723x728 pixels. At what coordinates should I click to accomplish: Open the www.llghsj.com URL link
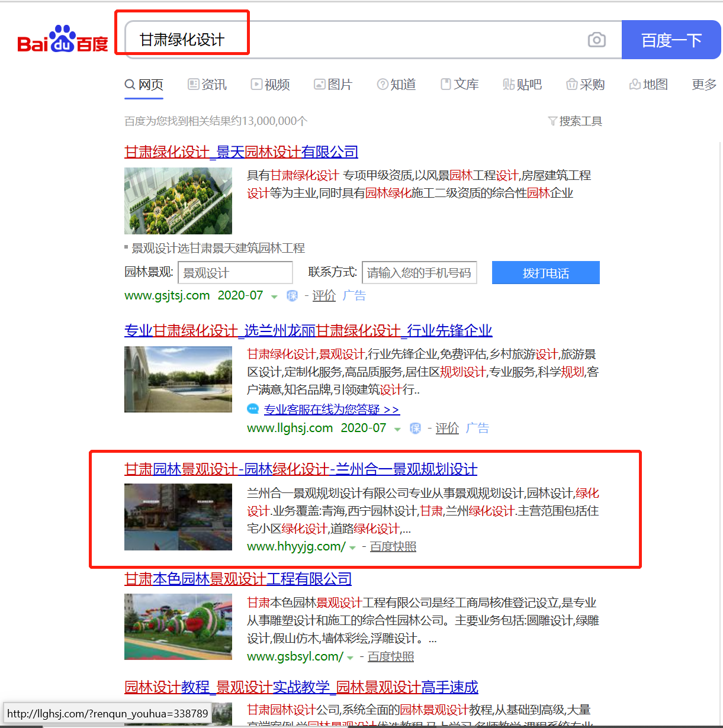point(290,428)
